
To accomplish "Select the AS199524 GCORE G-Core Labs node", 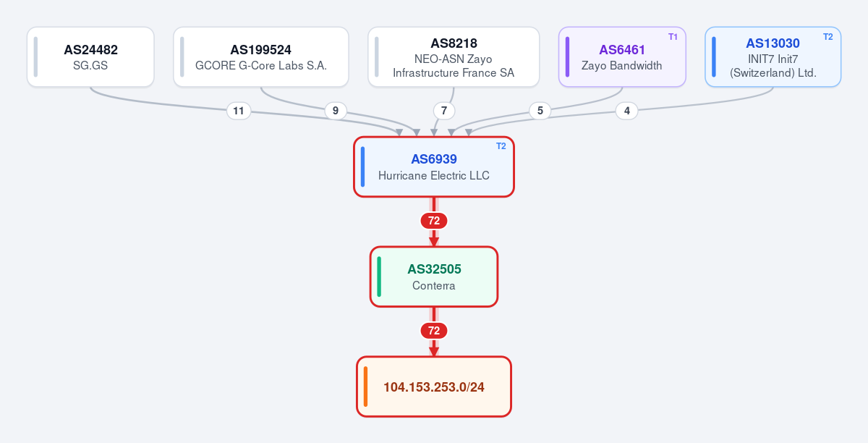I will 261,57.
